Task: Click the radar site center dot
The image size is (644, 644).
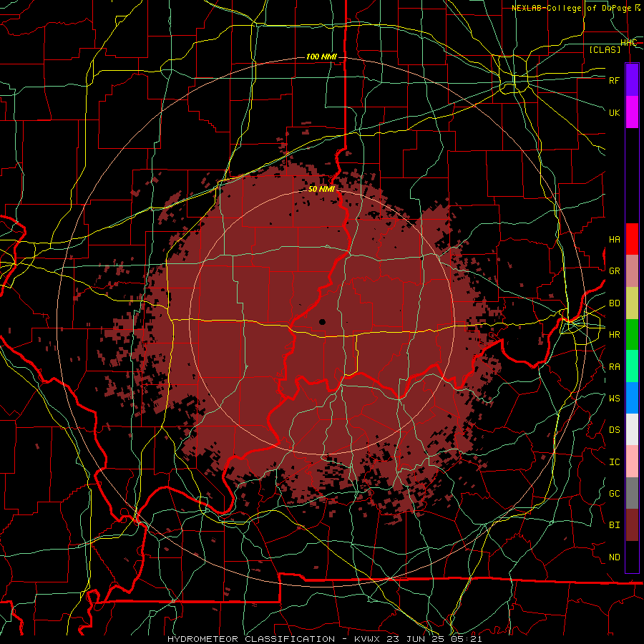Action: (322, 322)
